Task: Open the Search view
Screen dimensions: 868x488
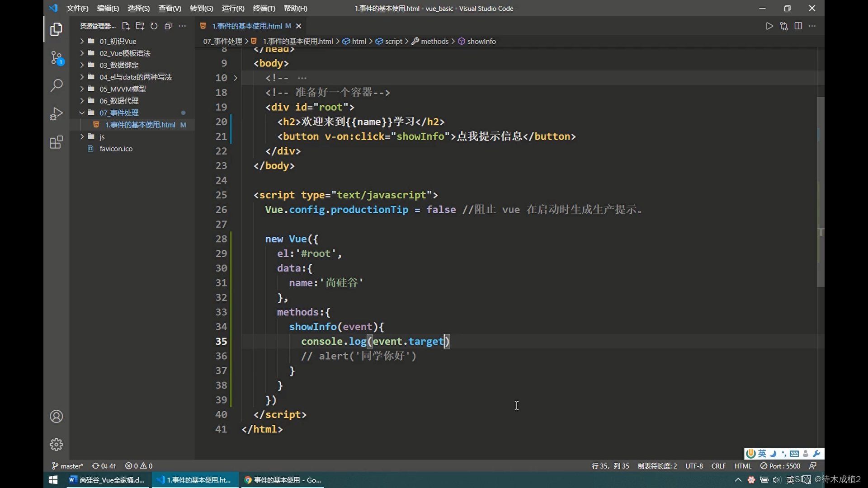Action: [x=56, y=85]
